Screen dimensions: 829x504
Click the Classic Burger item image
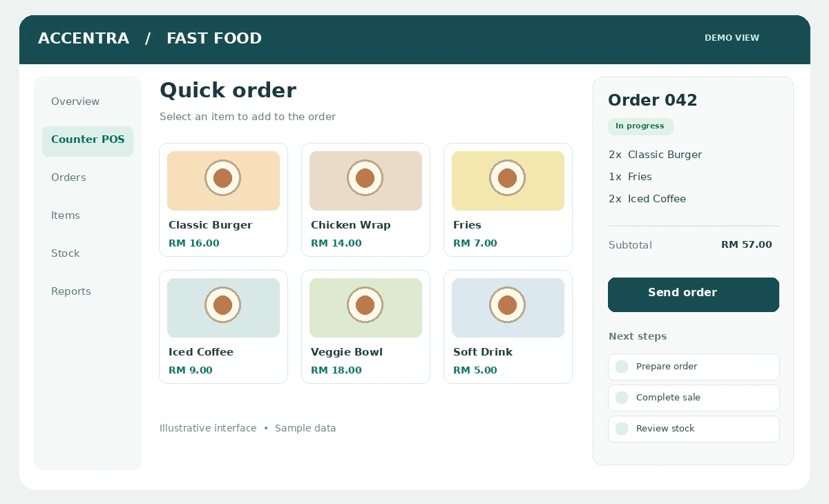(x=223, y=181)
